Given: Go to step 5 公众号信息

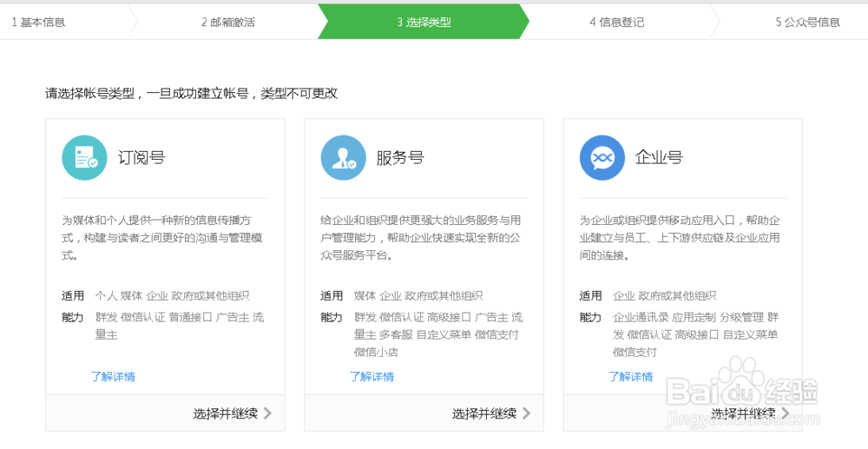Looking at the screenshot, I should coord(807,23).
